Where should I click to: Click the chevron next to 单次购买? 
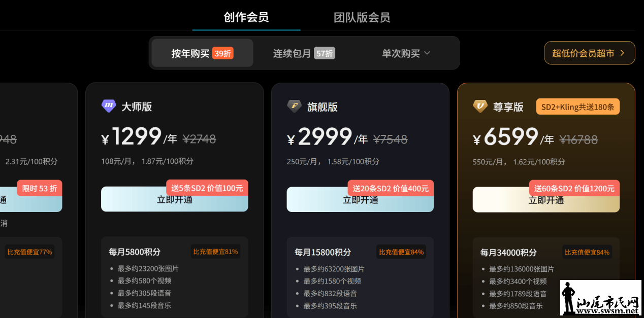click(427, 53)
